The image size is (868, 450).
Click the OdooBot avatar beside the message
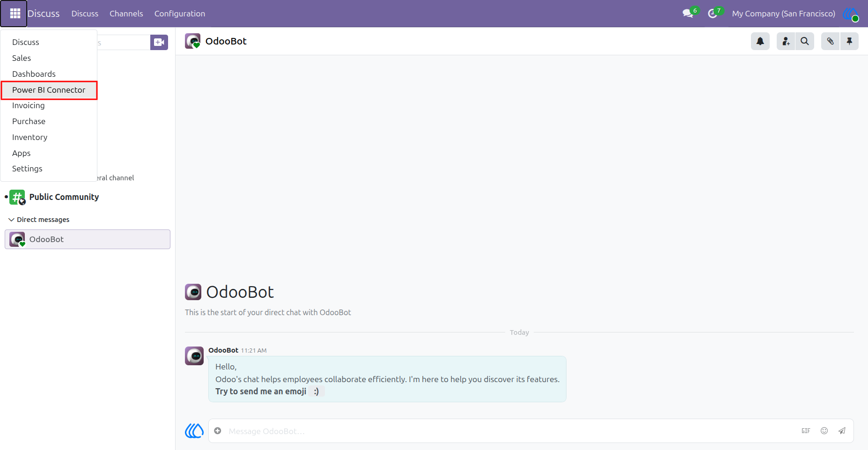pos(194,356)
